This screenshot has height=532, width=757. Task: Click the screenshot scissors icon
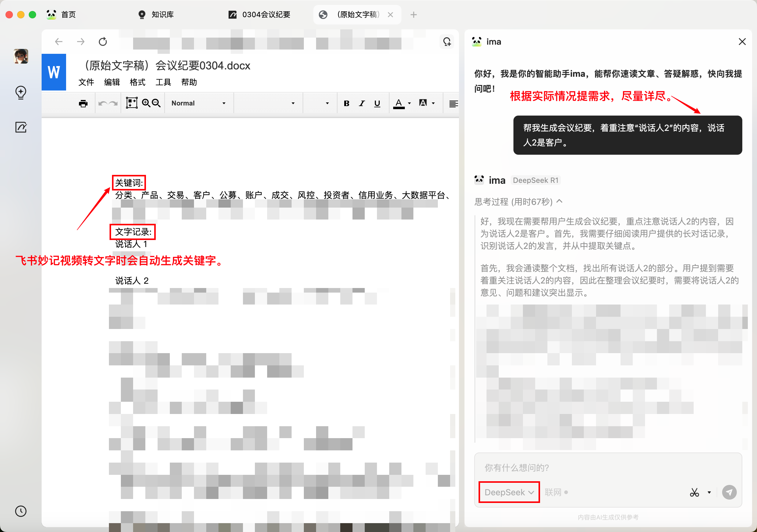(694, 493)
